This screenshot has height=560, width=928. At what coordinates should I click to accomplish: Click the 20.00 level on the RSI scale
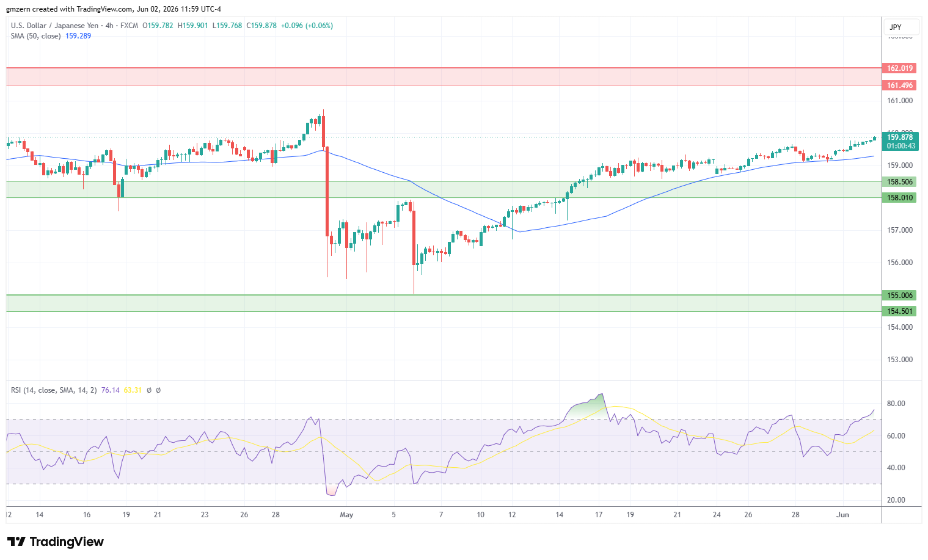[x=896, y=500]
